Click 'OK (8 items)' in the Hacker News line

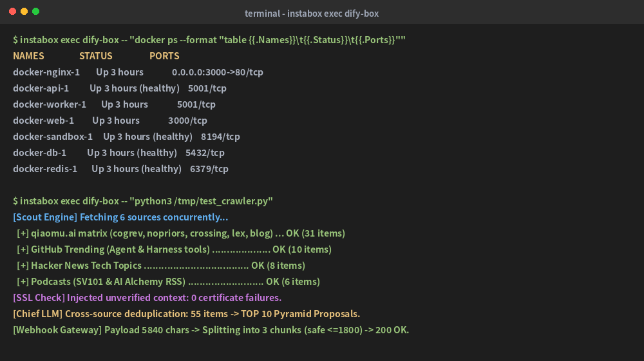tap(278, 266)
